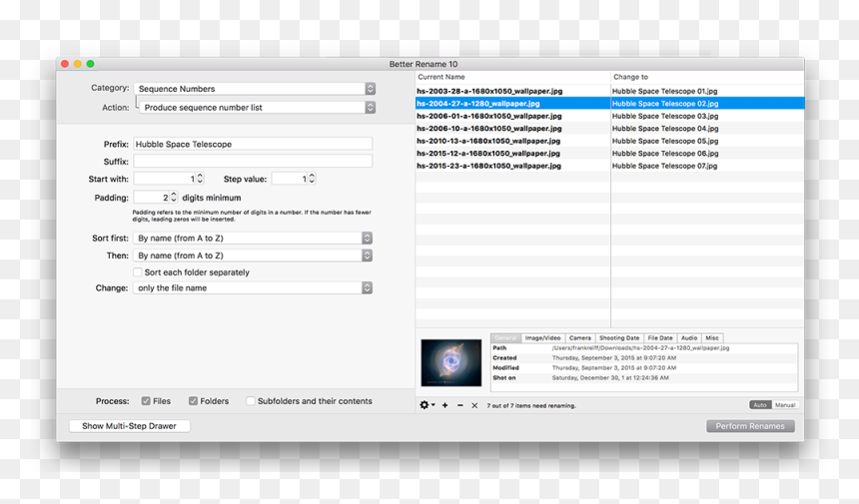Screen dimensions: 859x504
Task: Check Sort each folder separately
Action: tap(138, 272)
